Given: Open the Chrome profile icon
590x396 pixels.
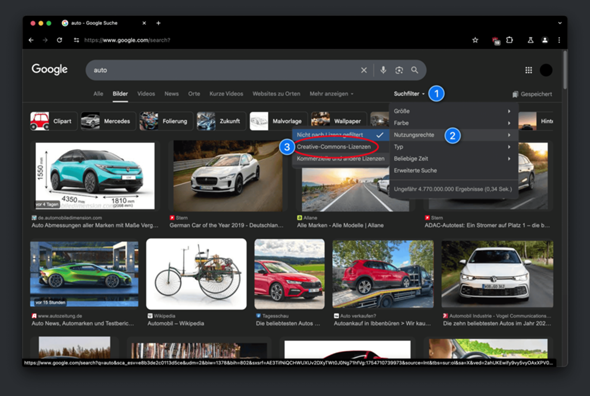Looking at the screenshot, I should click(x=545, y=40).
